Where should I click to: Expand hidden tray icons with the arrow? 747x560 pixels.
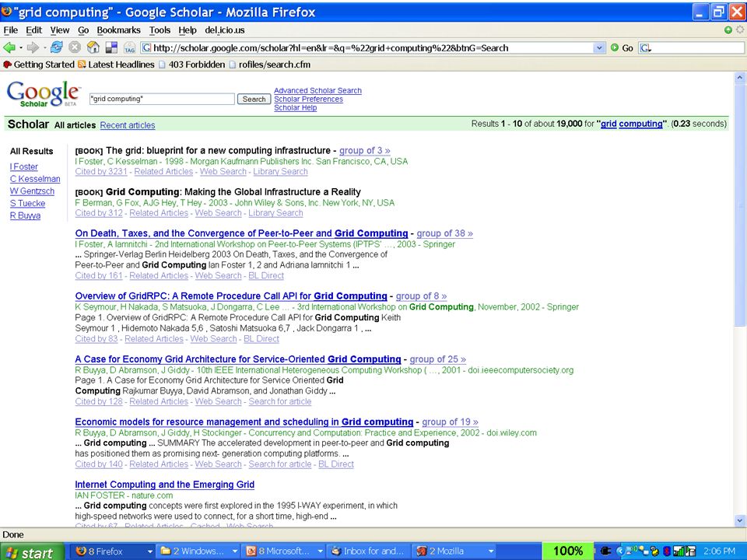point(620,551)
